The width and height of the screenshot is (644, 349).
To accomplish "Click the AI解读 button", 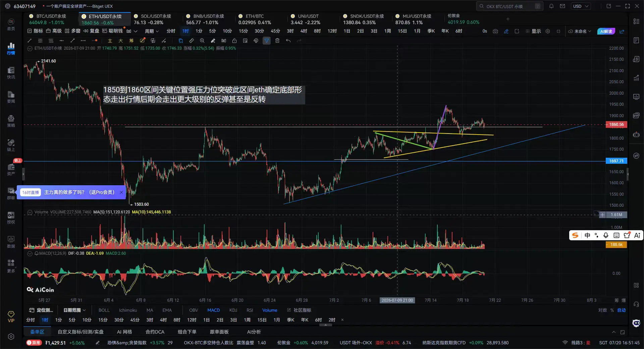I will coord(606,31).
